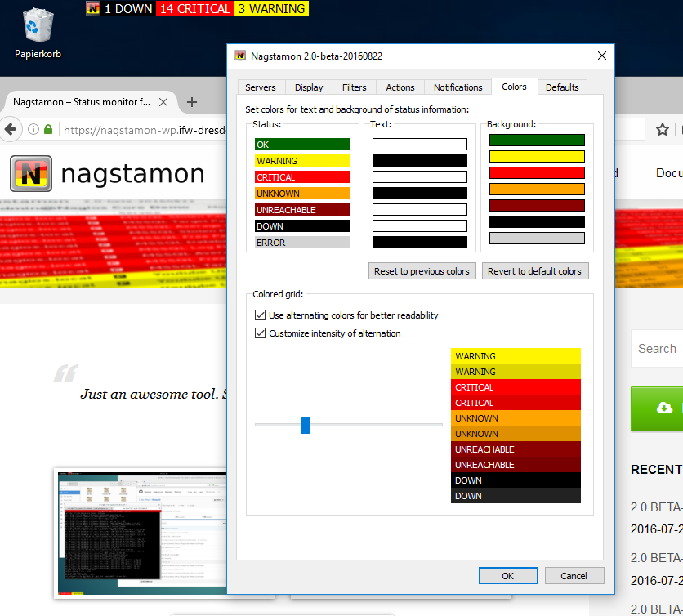Click the Nagstamon icon in the dialog titlebar
683x616 pixels.
[239, 56]
